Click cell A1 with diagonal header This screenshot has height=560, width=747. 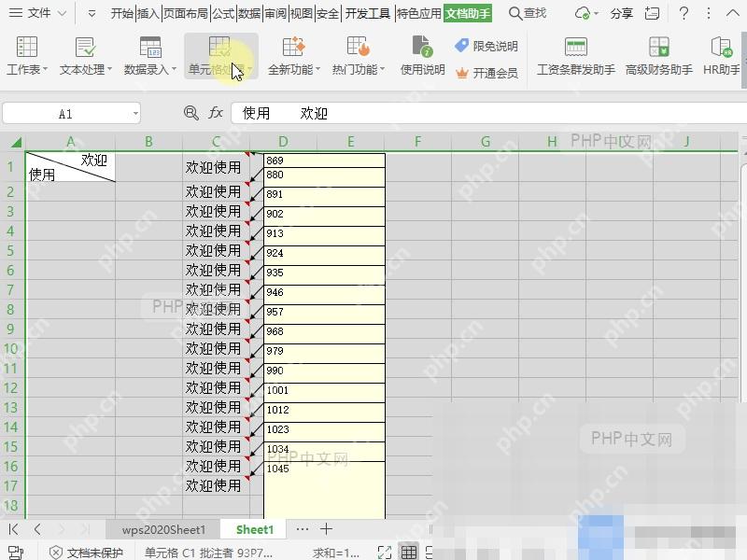click(x=71, y=167)
